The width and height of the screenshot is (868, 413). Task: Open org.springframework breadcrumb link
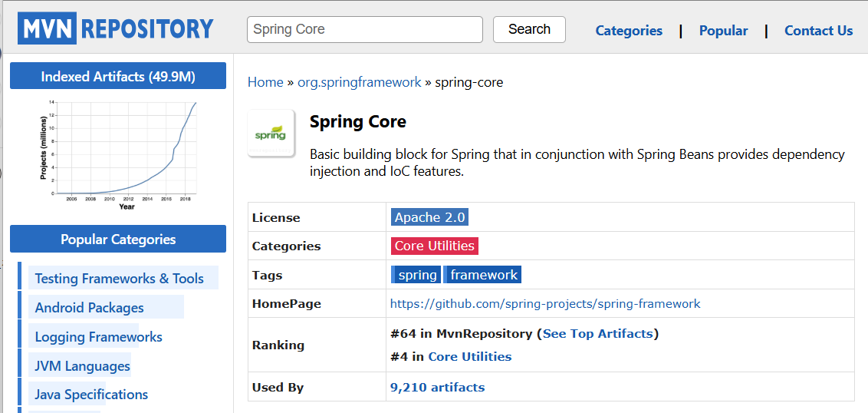coord(360,82)
